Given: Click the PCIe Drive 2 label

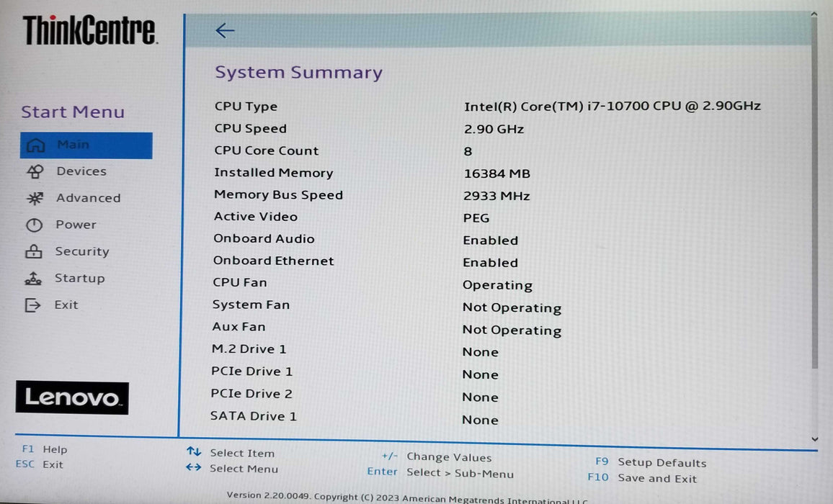Looking at the screenshot, I should (x=251, y=394).
